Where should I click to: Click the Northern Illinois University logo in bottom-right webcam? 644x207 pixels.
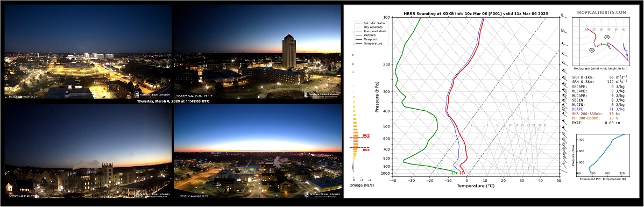click(322, 194)
